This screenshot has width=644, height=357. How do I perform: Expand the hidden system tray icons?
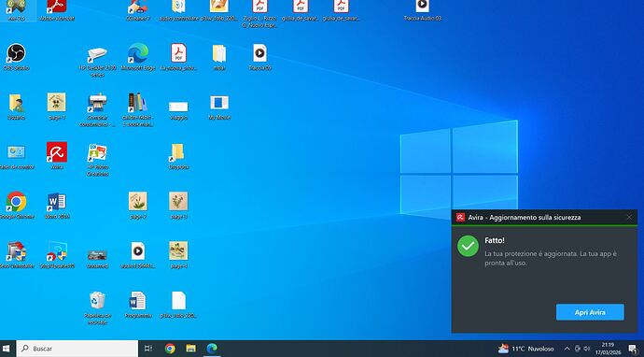point(567,349)
